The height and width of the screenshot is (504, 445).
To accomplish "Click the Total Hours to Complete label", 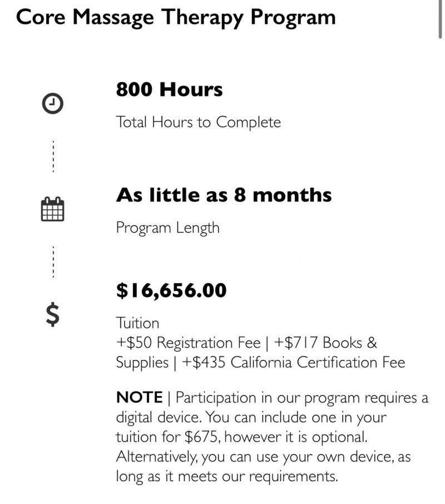I will (198, 122).
